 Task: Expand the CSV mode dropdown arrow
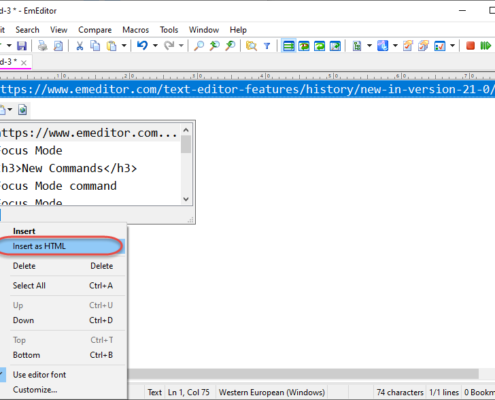tap(369, 45)
